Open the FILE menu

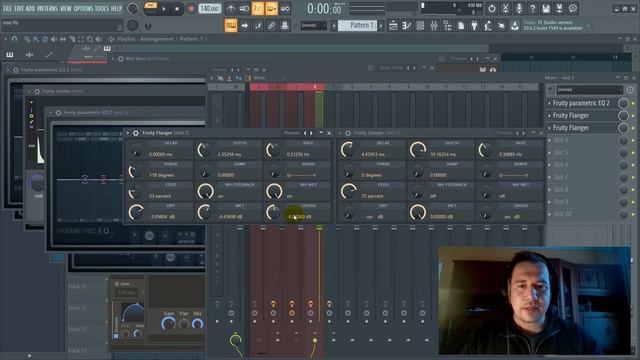(x=7, y=8)
